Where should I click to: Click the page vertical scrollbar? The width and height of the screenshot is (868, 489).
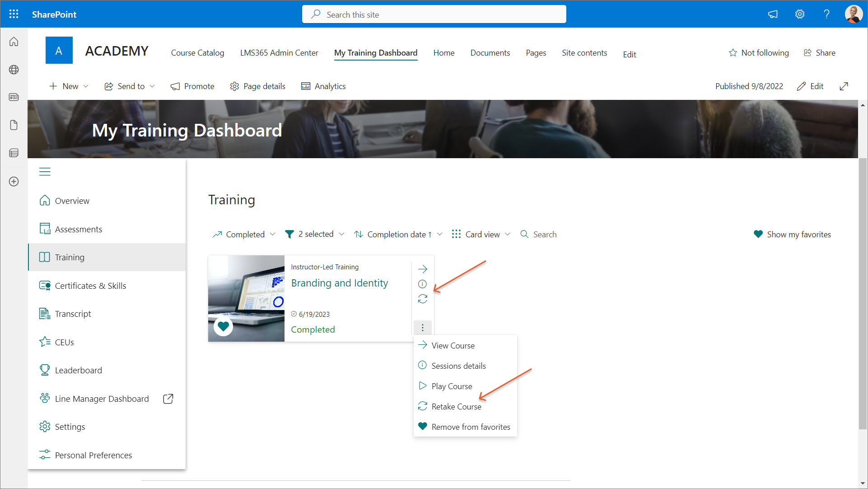(x=863, y=294)
